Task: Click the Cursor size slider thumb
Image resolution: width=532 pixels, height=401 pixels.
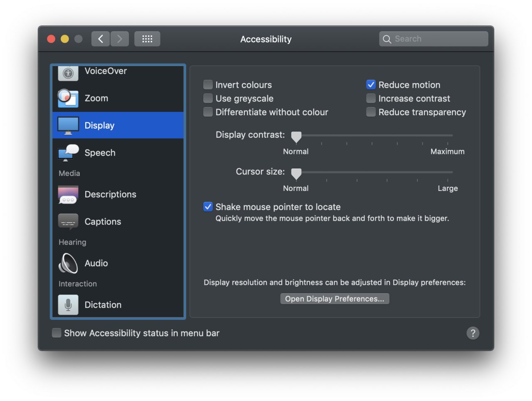Action: click(x=296, y=173)
